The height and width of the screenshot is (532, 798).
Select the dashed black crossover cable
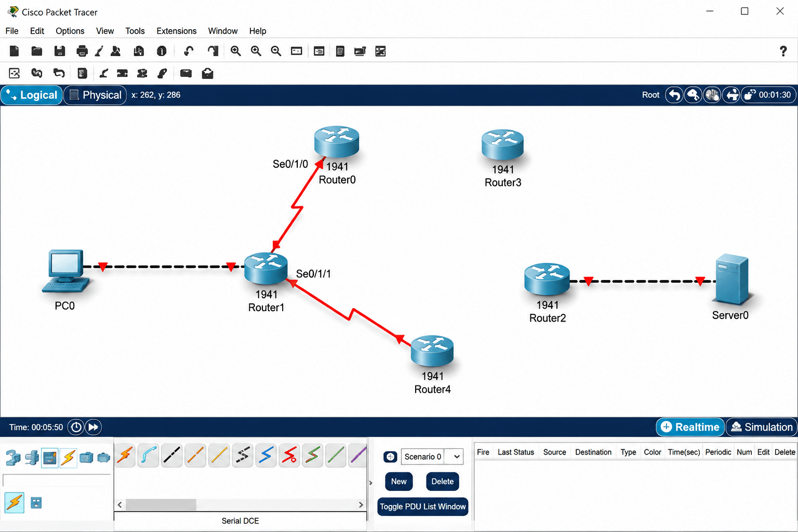[243, 455]
